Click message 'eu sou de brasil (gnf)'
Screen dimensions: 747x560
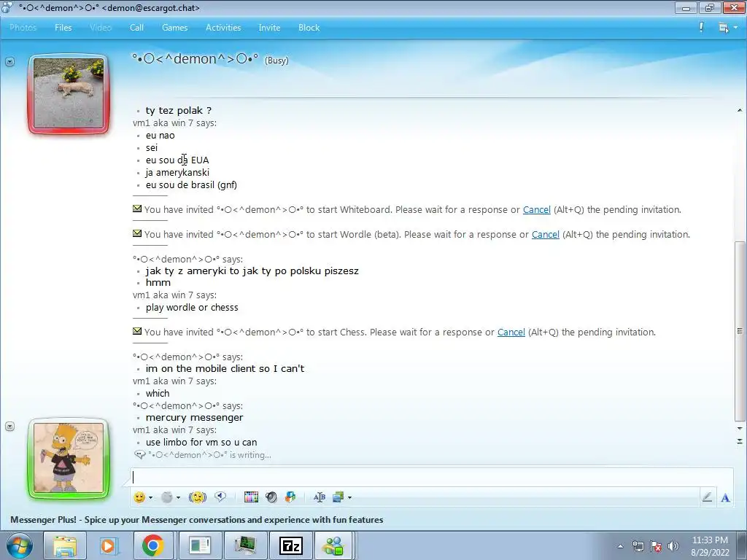[192, 184]
